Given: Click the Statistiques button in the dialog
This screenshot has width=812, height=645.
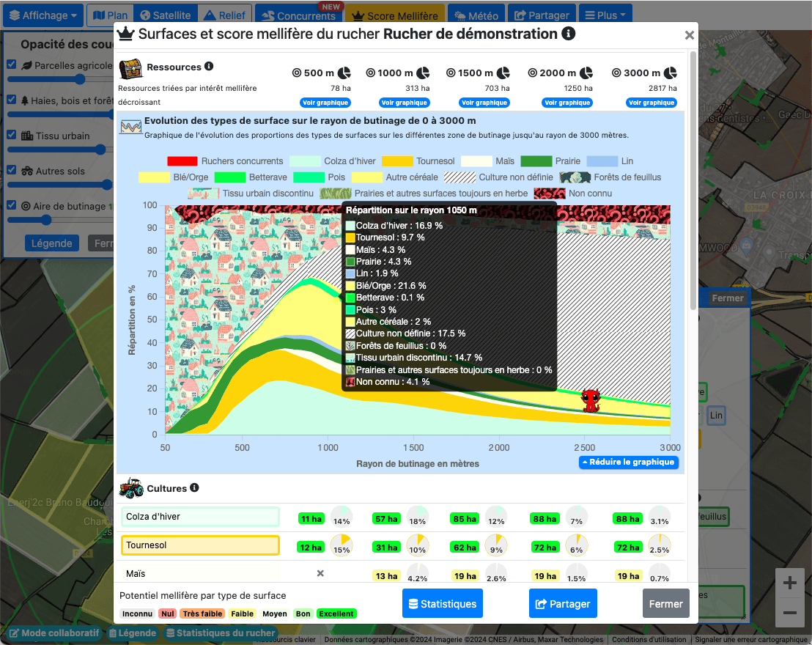Looking at the screenshot, I should [442, 603].
